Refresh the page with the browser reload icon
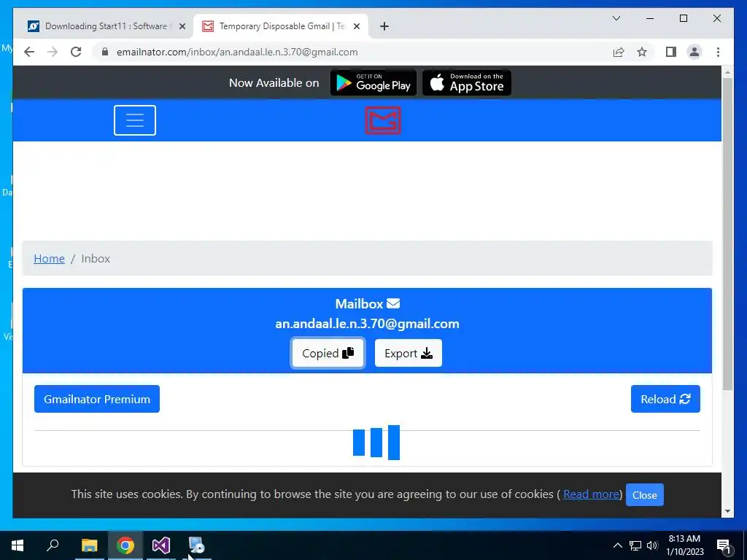 [x=76, y=52]
